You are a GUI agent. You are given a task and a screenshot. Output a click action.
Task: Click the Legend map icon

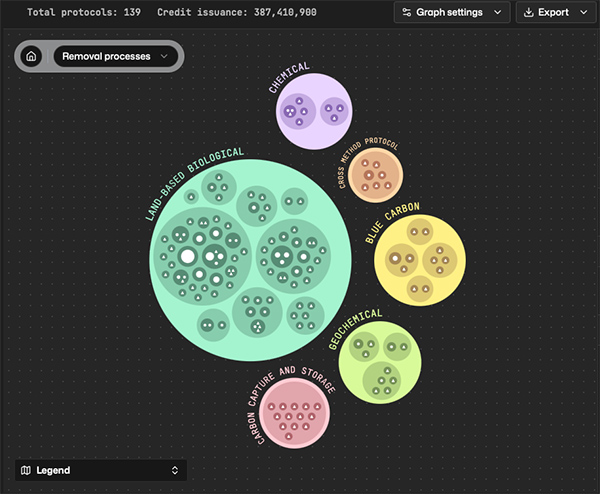(x=26, y=470)
